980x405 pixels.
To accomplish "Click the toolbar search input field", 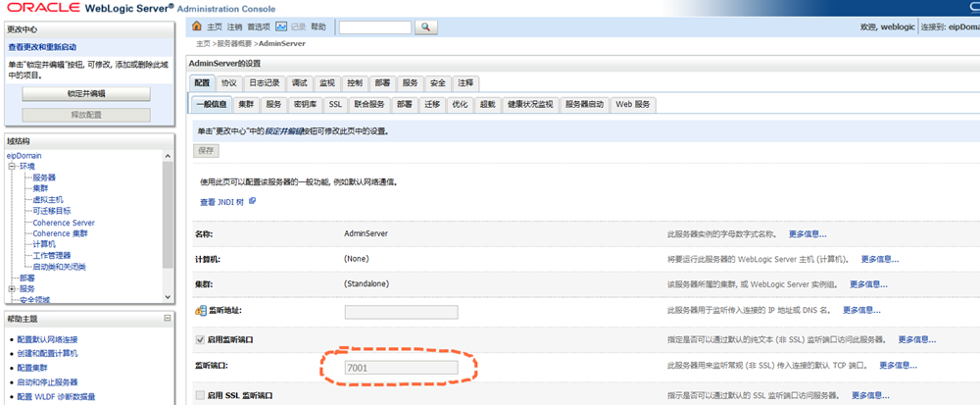I will (x=375, y=27).
